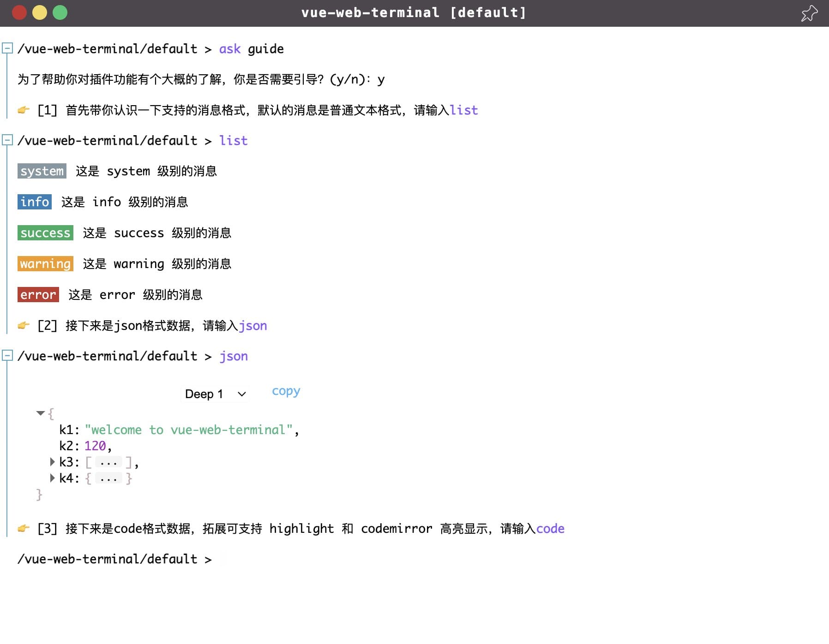
Task: Click the yellow minimize window button
Action: (40, 12)
